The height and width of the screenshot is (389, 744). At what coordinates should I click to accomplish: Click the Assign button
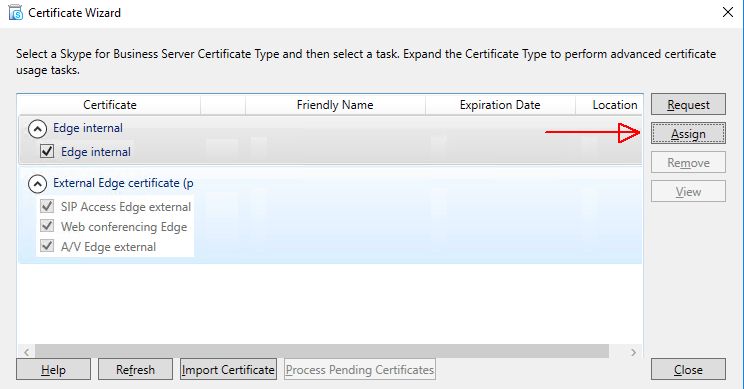click(x=688, y=133)
